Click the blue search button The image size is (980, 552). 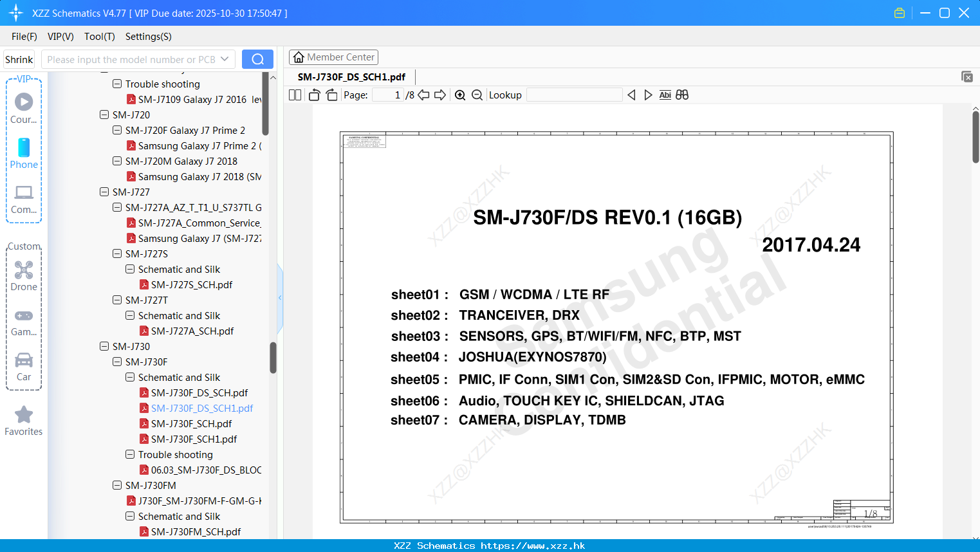coord(257,59)
